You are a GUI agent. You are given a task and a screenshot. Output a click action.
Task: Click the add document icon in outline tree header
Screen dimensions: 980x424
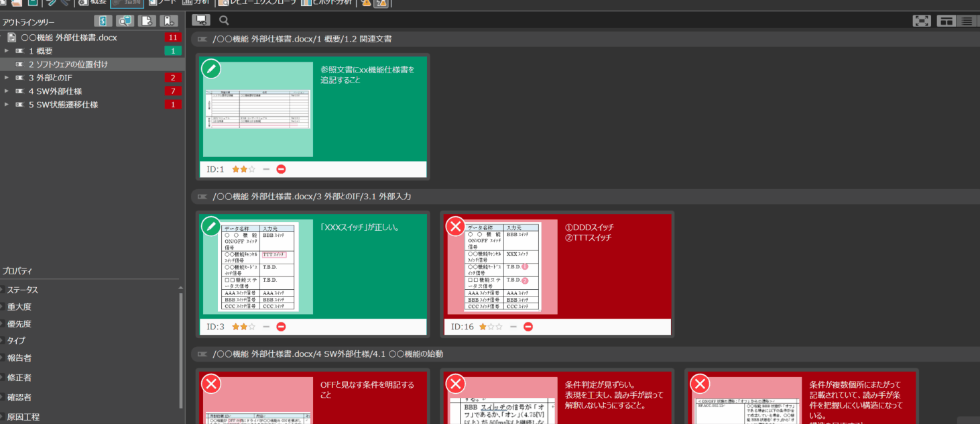[x=146, y=21]
